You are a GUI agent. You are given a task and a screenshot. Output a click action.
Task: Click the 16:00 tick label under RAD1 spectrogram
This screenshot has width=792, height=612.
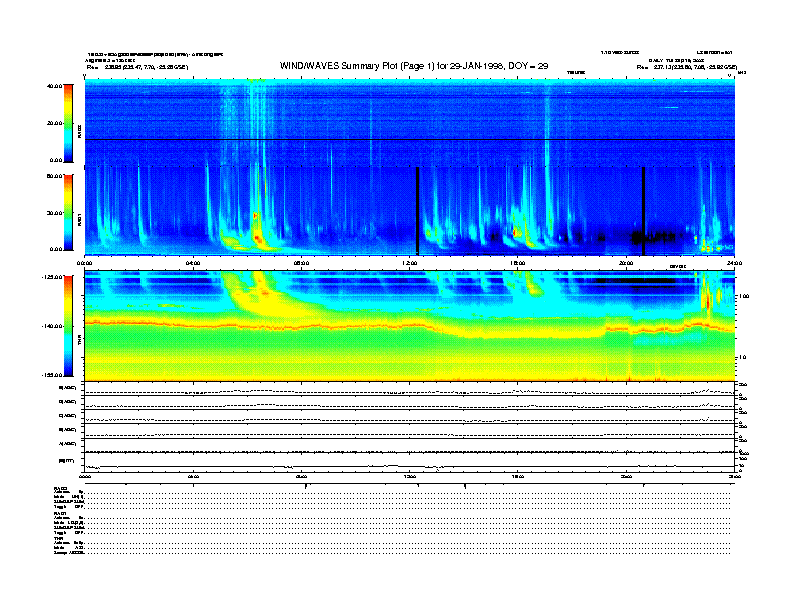coord(518,263)
